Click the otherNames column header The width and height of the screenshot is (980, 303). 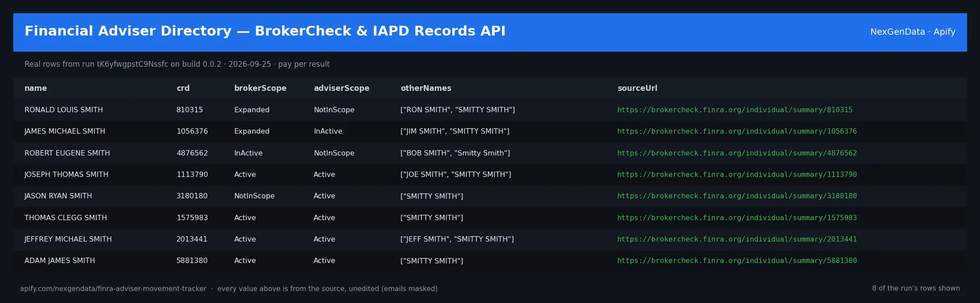pyautogui.click(x=426, y=88)
